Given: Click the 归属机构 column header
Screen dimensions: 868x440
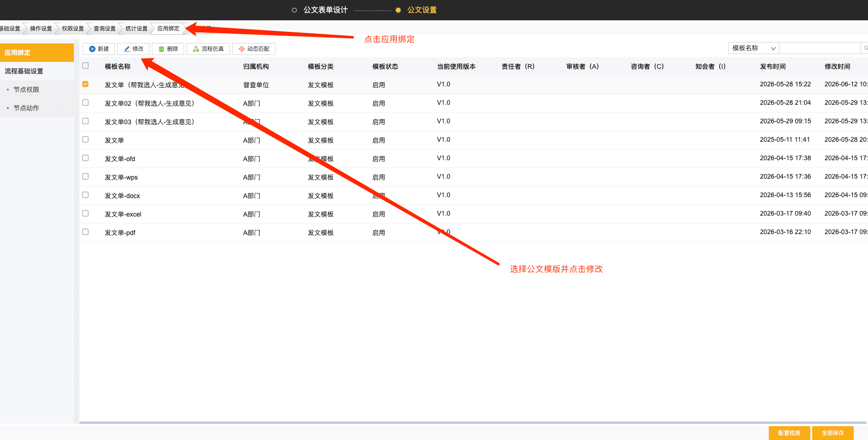Looking at the screenshot, I should pyautogui.click(x=256, y=66).
